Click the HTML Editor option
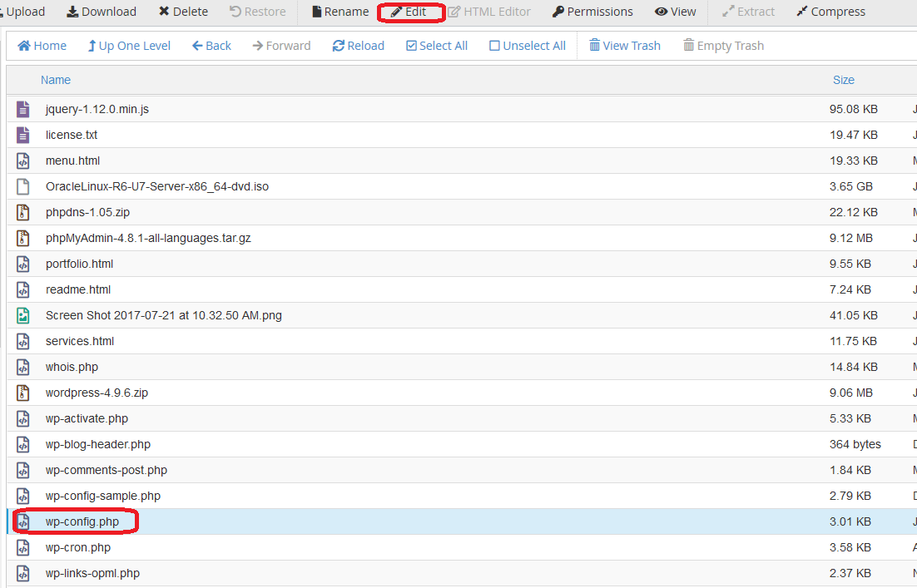Viewport: 917px width, 588px height. click(x=489, y=12)
